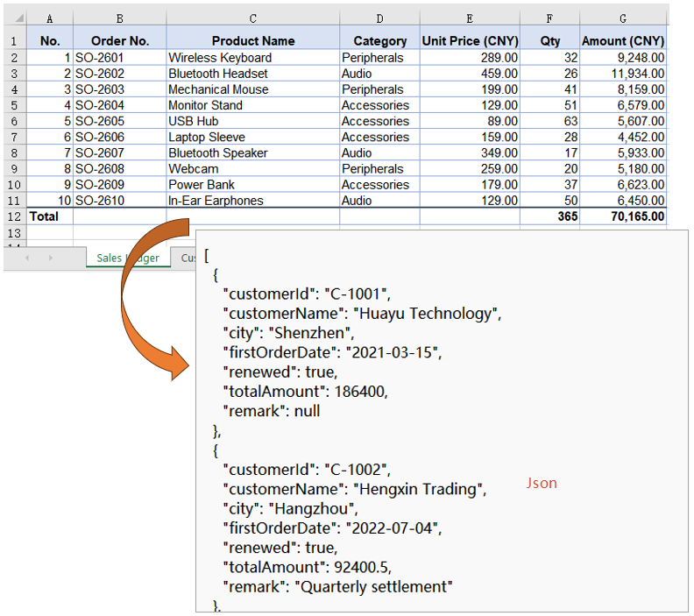Viewport: 694px width, 616px height.
Task: Select column E header
Action: click(470, 18)
